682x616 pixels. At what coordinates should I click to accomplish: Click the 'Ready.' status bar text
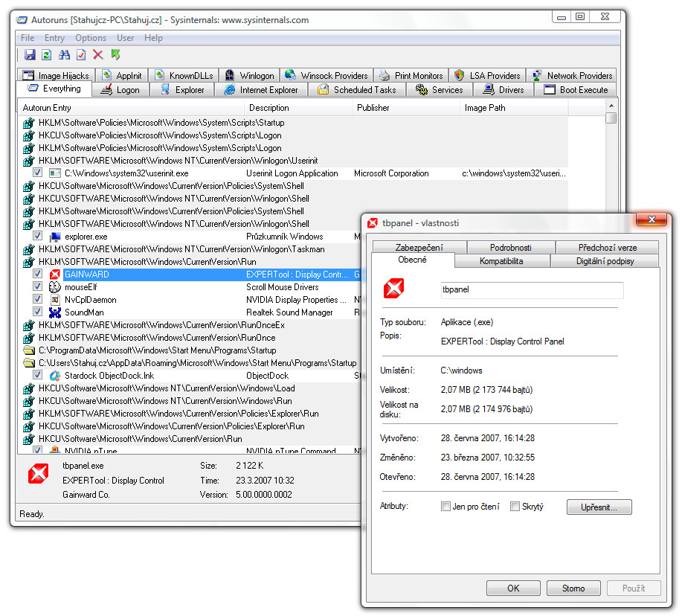(x=32, y=514)
